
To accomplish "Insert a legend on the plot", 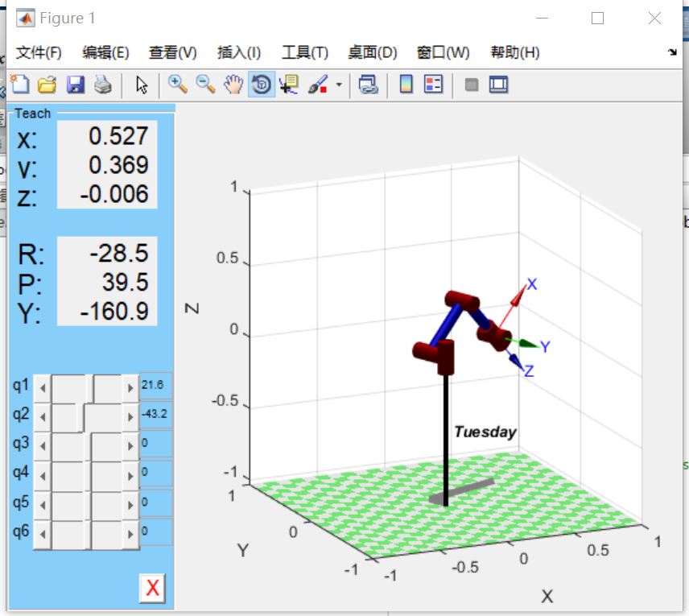I will 432,84.
